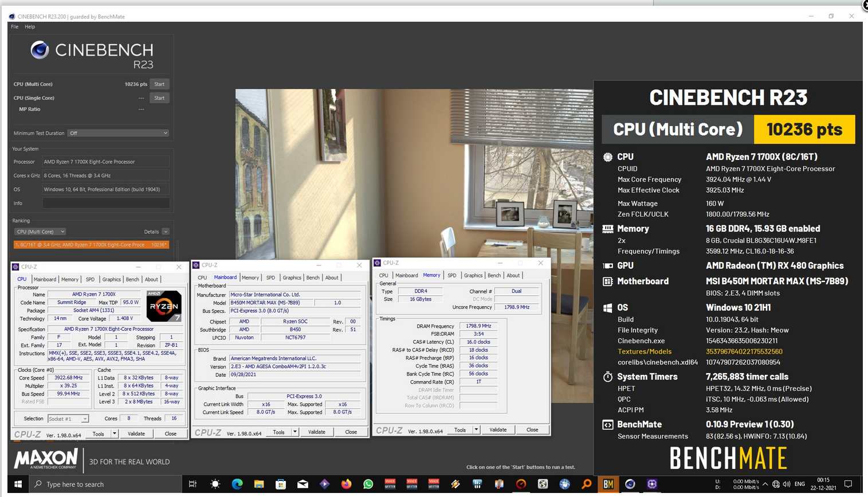Open Microsoft Edge from the taskbar
The width and height of the screenshot is (868, 497).
[x=237, y=484]
